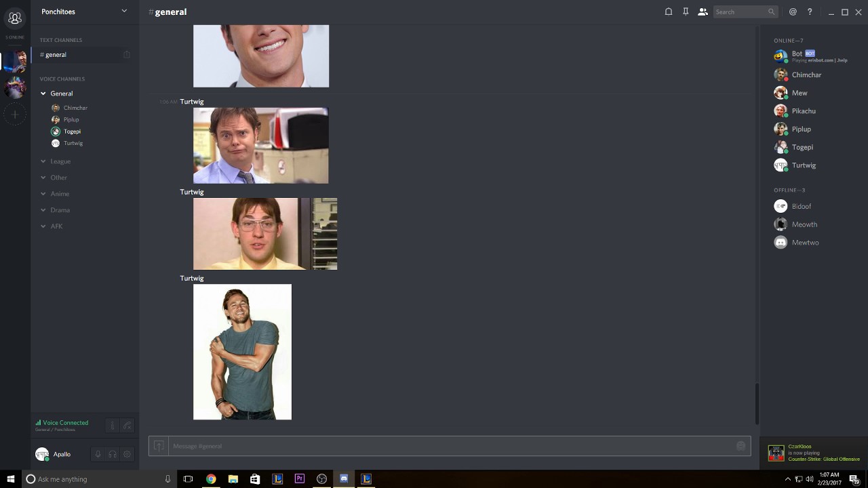Click the Discord icon in the taskbar

tap(344, 479)
